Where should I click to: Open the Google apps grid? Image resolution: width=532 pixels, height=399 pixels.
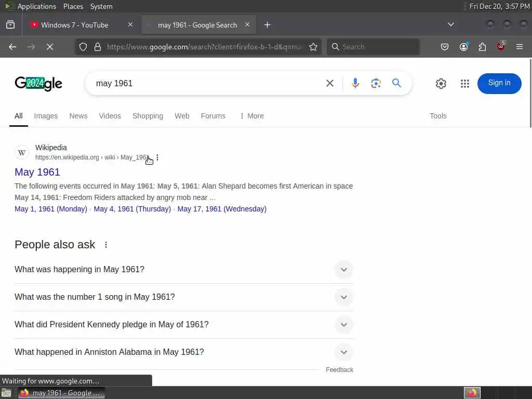(465, 84)
